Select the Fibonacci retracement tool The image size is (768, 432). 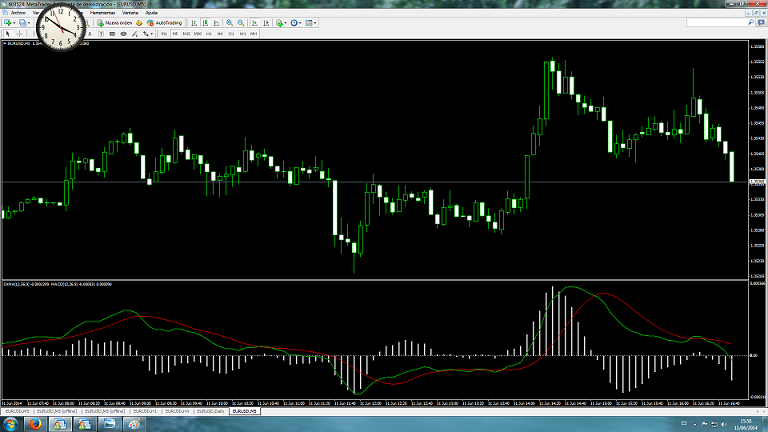pos(135,34)
